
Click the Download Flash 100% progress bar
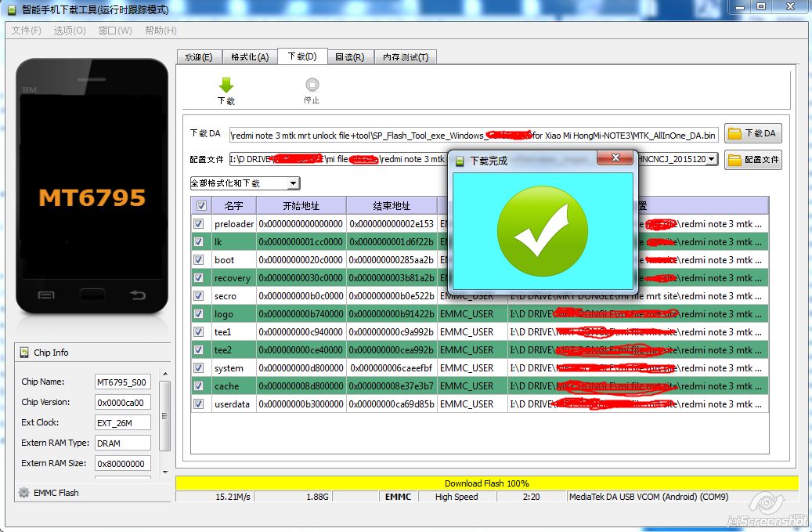coord(485,483)
